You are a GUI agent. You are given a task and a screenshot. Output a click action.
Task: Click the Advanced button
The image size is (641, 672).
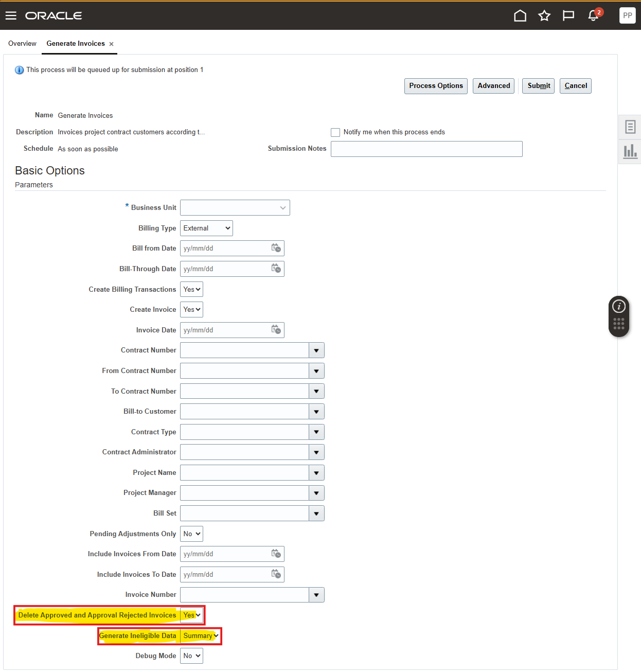[x=493, y=86]
